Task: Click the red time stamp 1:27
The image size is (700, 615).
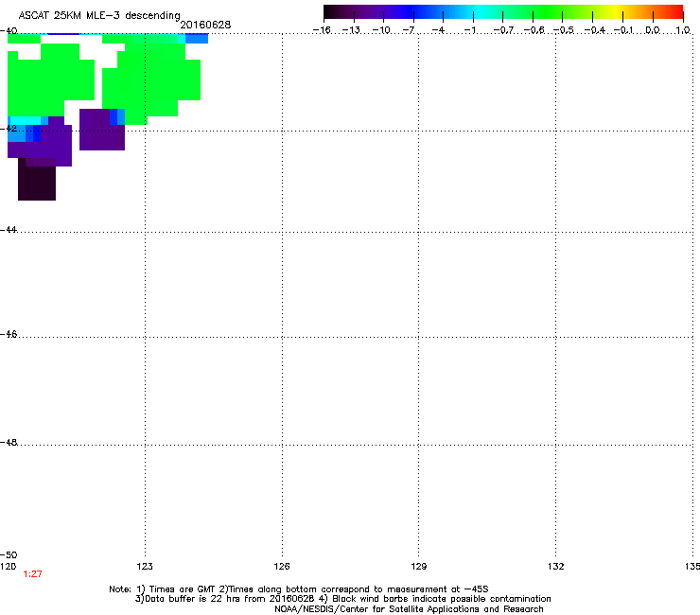Action: click(x=32, y=574)
